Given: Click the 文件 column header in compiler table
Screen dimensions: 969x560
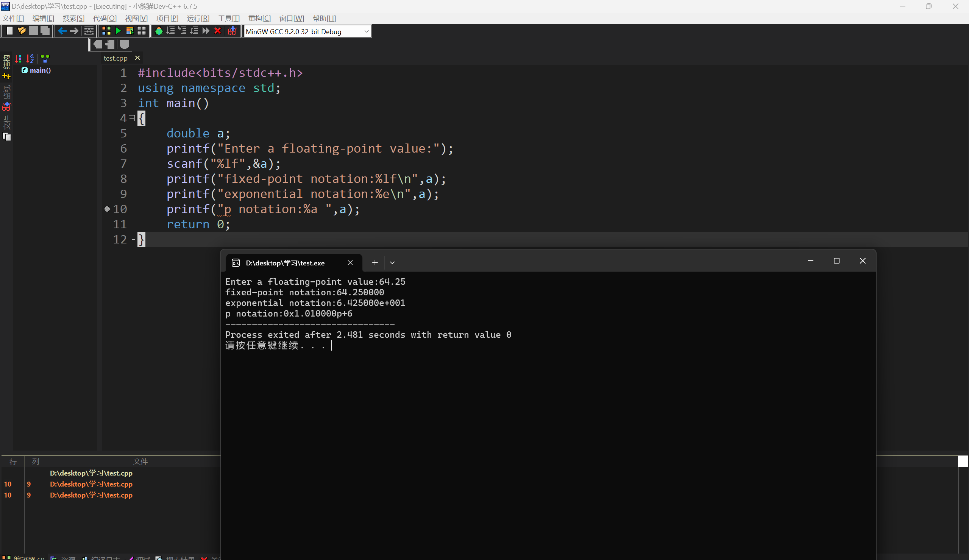Looking at the screenshot, I should click(x=140, y=462).
